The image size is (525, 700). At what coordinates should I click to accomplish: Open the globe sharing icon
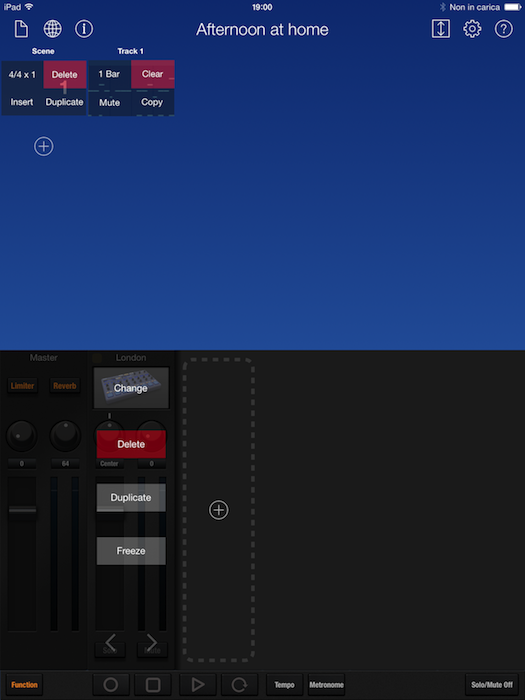click(52, 29)
